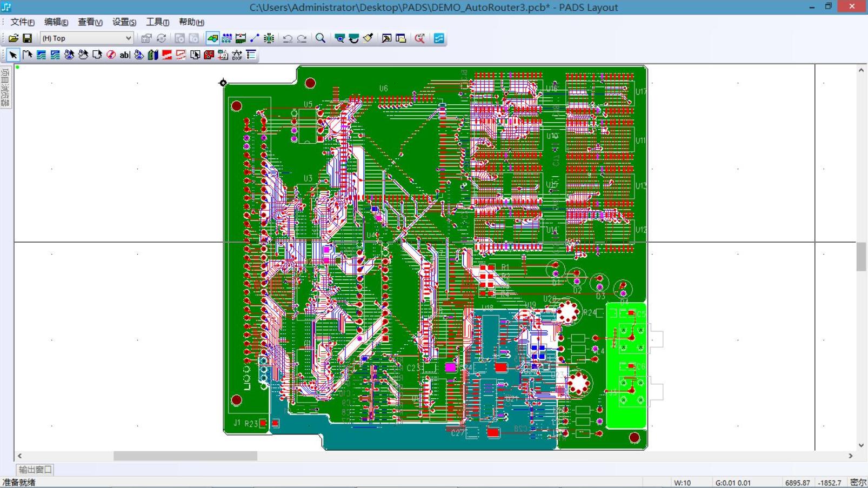Open the 输出窗口 output tab
Screen dimensions: 868x488
(35, 470)
